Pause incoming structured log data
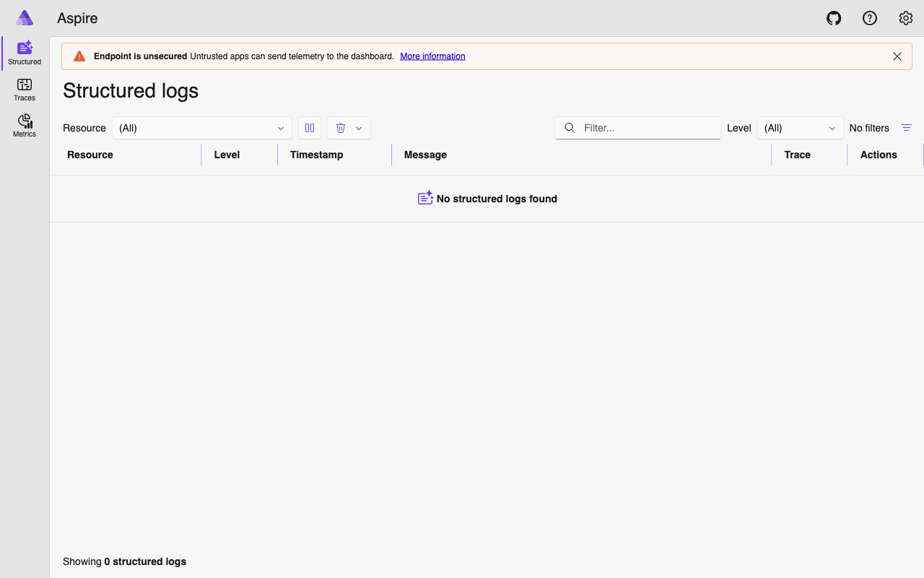Image resolution: width=924 pixels, height=578 pixels. pos(309,128)
